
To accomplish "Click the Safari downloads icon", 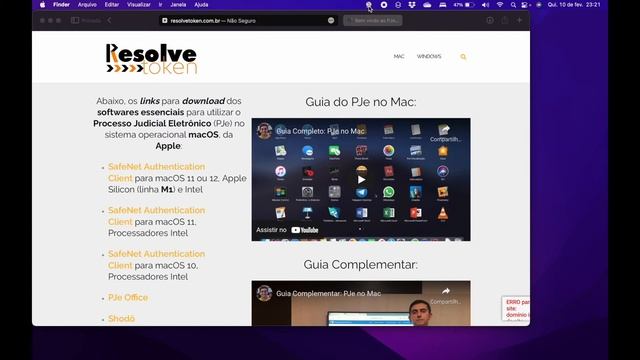I will (490, 20).
